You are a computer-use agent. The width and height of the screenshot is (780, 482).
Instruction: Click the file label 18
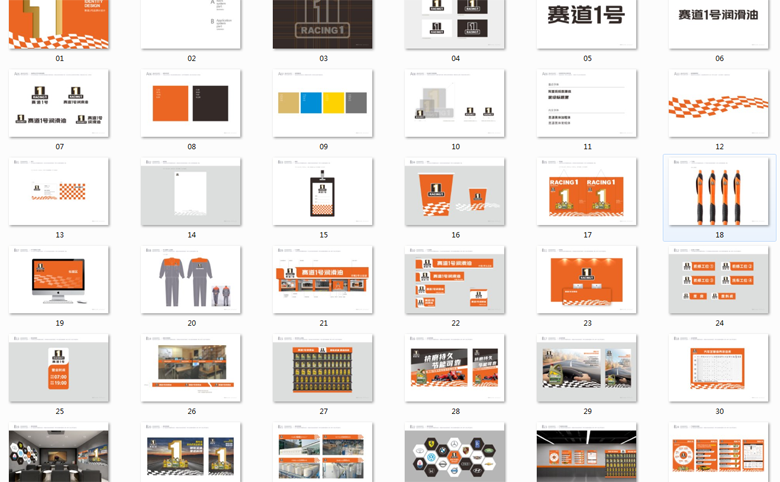[719, 235]
